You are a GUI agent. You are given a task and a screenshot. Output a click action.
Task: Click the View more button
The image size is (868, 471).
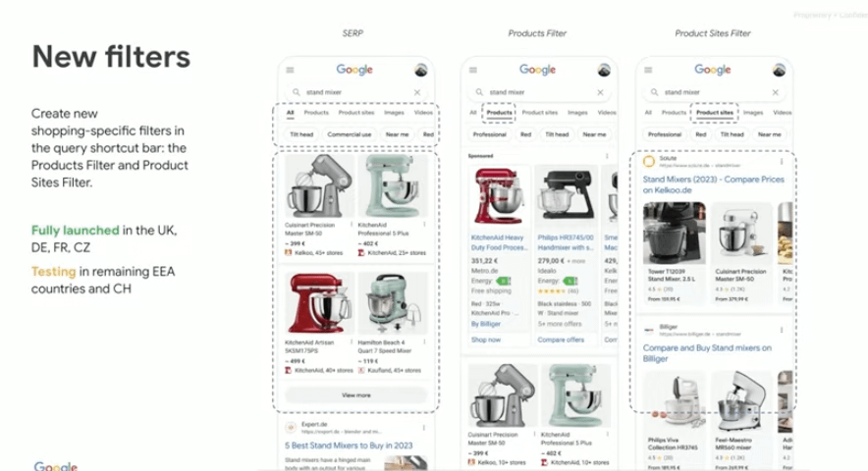tap(356, 395)
